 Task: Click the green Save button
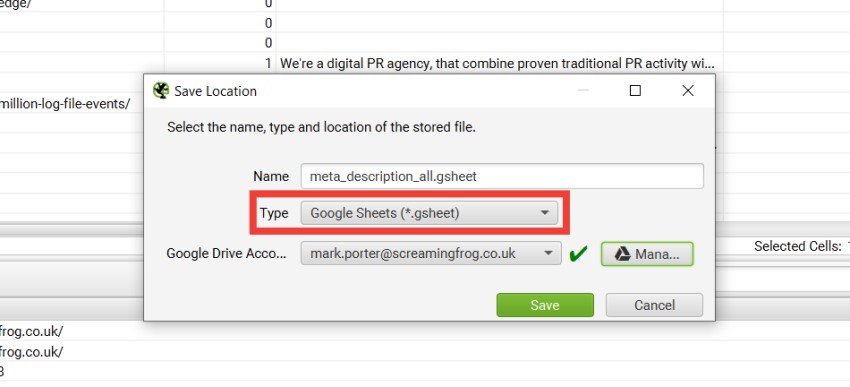point(545,305)
